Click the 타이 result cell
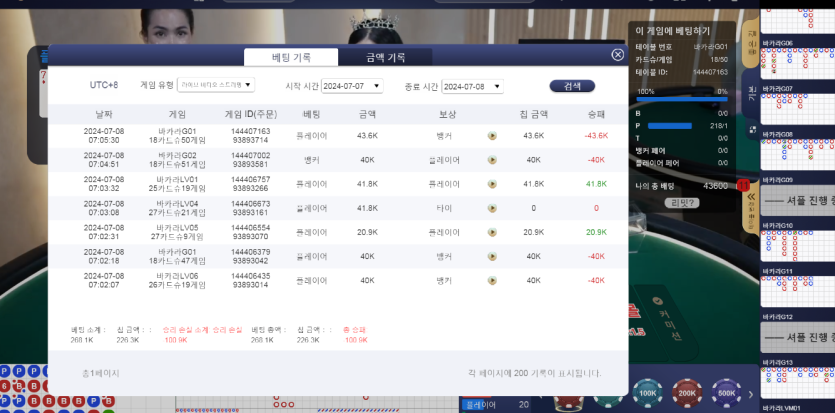 (x=444, y=208)
